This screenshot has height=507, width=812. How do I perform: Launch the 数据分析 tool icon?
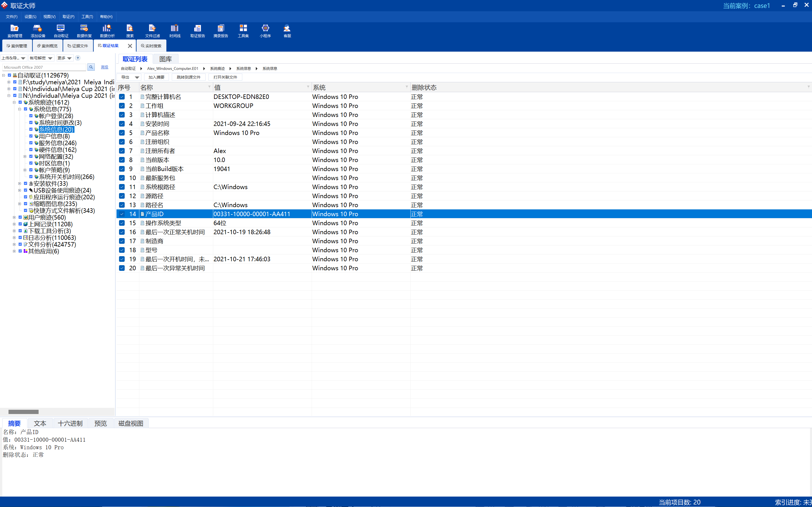tap(107, 28)
